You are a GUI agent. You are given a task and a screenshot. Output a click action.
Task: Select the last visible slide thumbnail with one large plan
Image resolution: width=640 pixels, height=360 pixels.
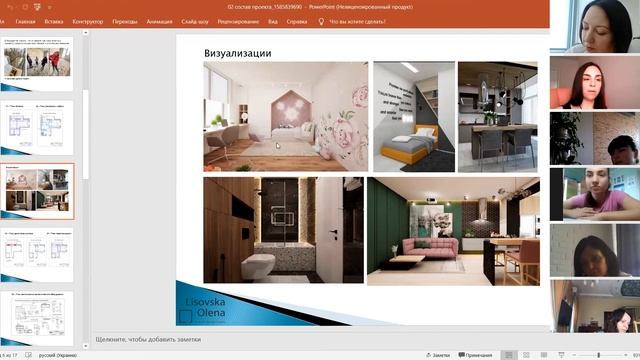37,318
